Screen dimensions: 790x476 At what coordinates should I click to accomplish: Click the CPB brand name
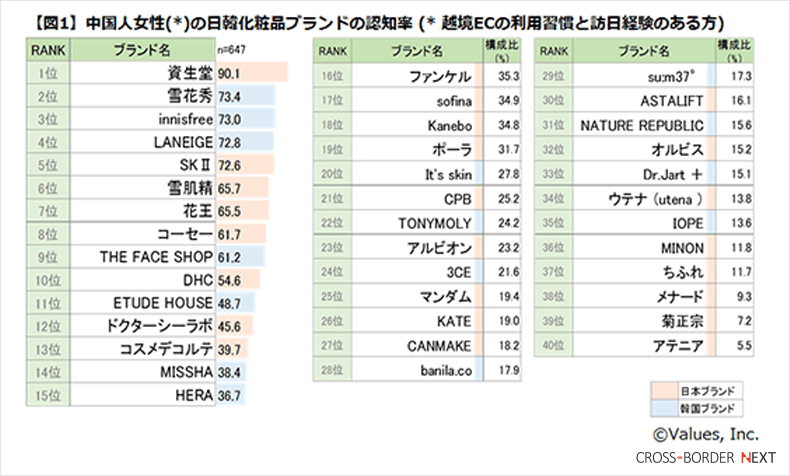[x=458, y=199]
